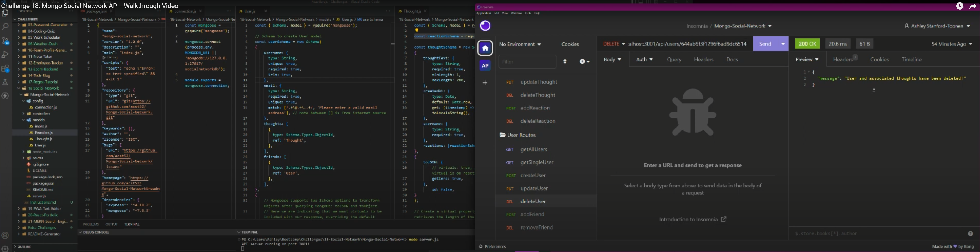Open Ashley Stanford-Toonen account dropdown

click(937, 26)
